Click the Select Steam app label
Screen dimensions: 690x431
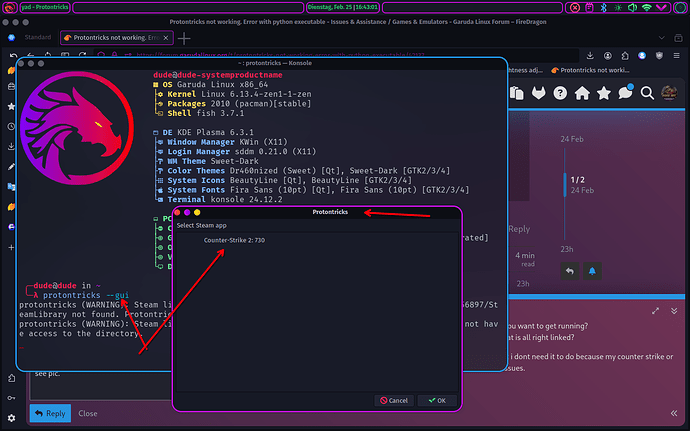click(202, 225)
